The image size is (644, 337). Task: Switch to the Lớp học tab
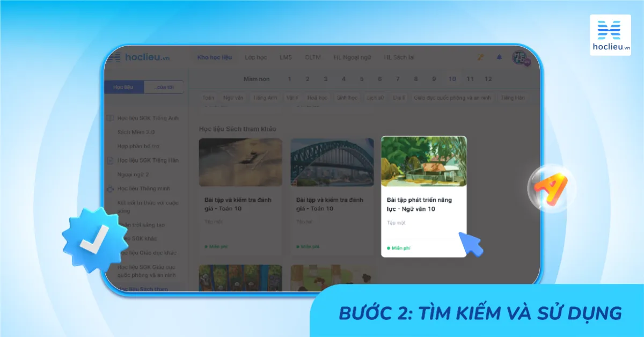click(256, 57)
